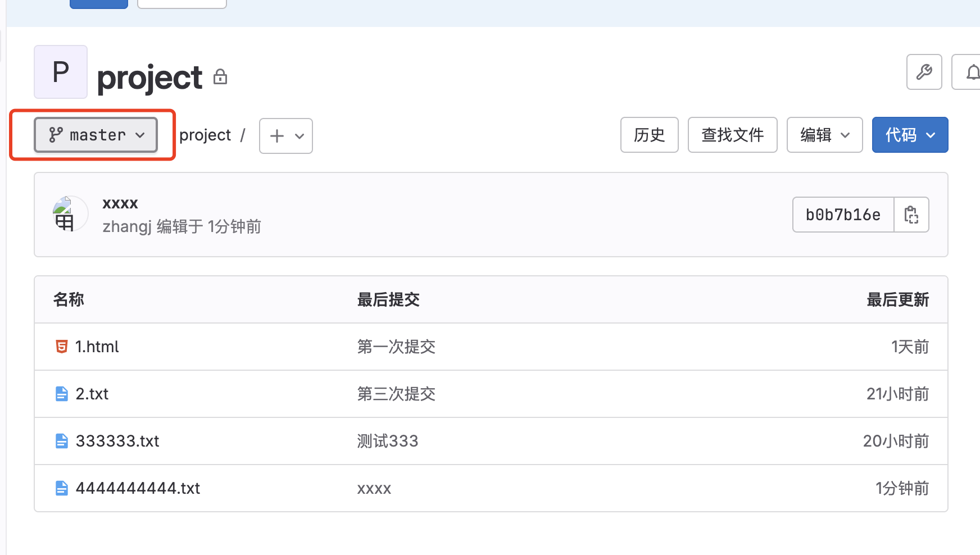Click the project avatar with letter P
980x555 pixels.
[x=60, y=72]
